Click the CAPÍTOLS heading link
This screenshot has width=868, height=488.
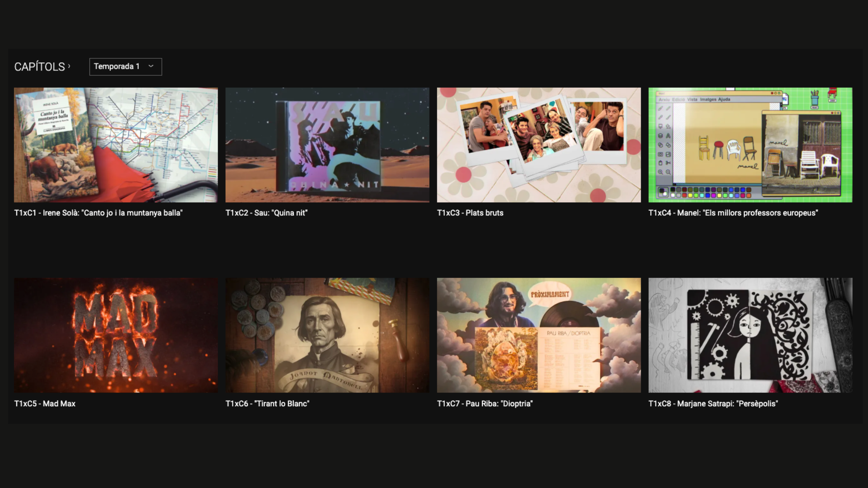coord(40,67)
